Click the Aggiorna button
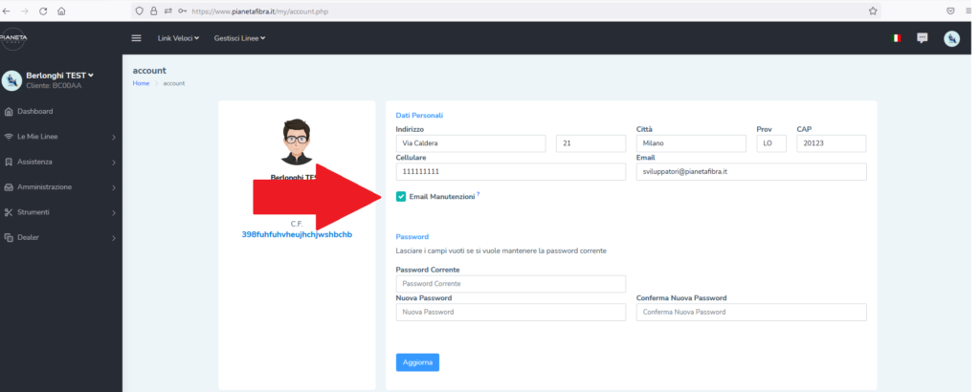 [x=417, y=362]
